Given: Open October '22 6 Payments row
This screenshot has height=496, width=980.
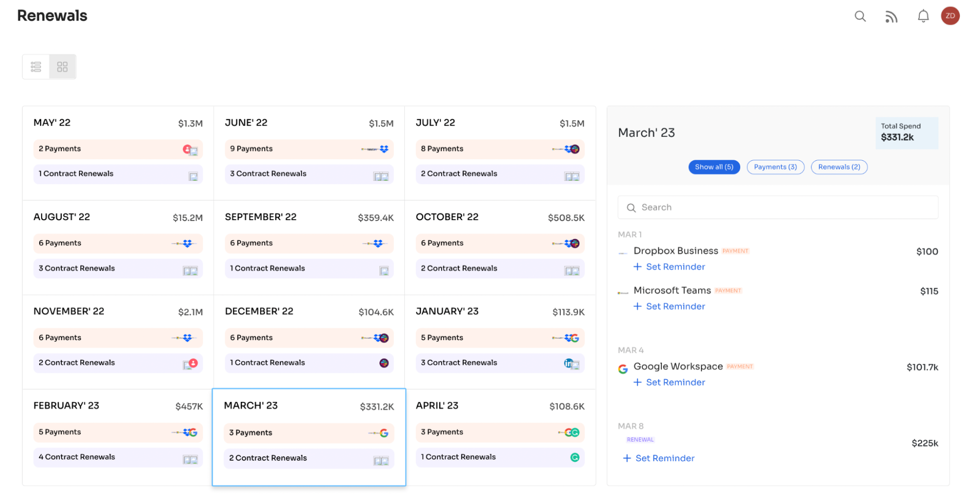Looking at the screenshot, I should click(x=500, y=244).
